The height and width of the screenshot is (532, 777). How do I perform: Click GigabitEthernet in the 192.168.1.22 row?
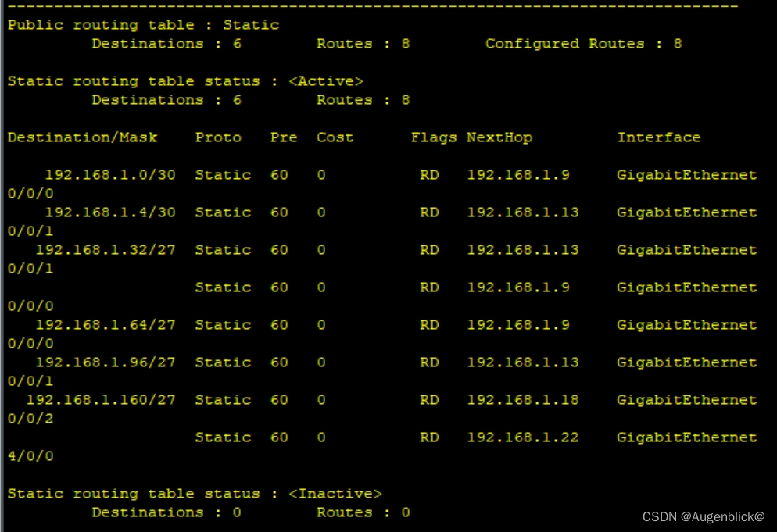tap(687, 437)
